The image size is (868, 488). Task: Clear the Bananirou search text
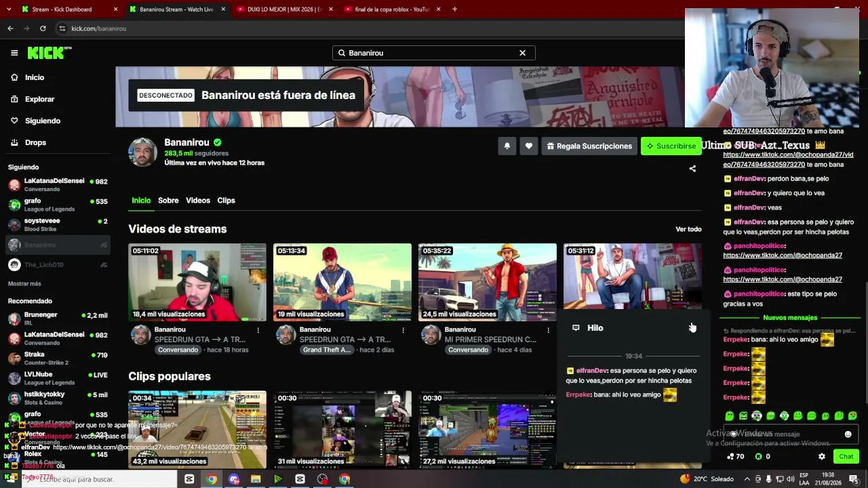(522, 53)
